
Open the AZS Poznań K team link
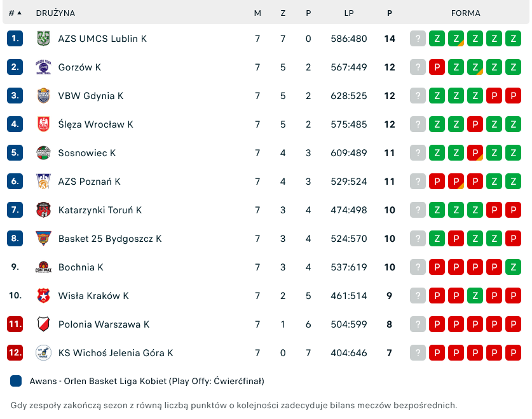coord(89,182)
